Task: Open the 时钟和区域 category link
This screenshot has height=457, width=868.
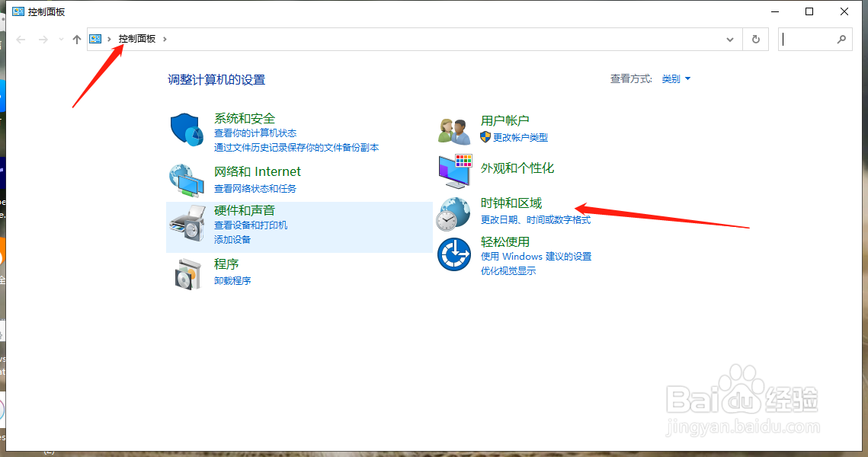Action: pos(511,203)
